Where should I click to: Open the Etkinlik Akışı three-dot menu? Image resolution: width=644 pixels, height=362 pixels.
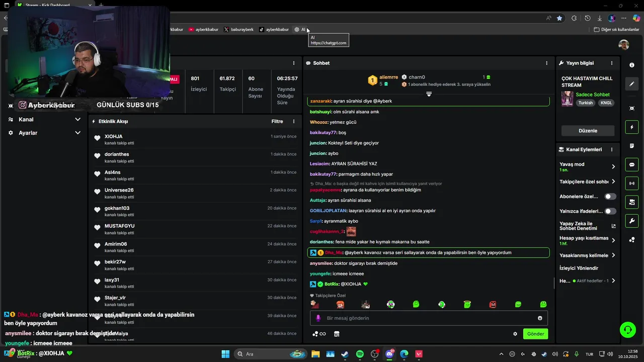[294, 121]
